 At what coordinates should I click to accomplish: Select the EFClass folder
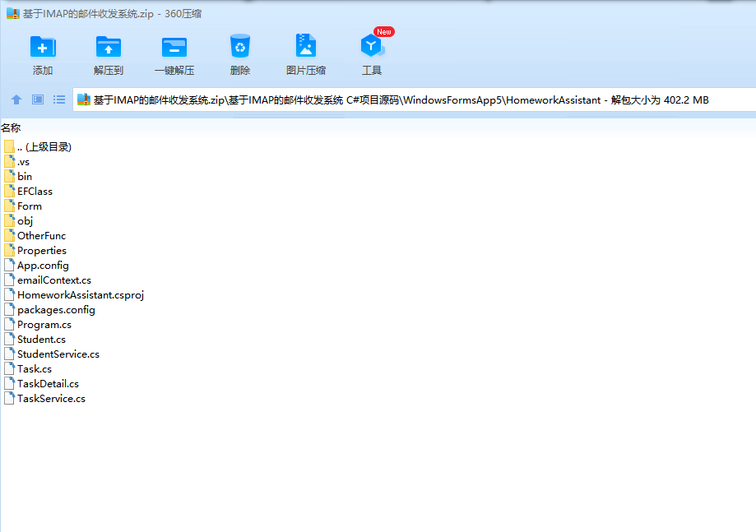click(29, 192)
